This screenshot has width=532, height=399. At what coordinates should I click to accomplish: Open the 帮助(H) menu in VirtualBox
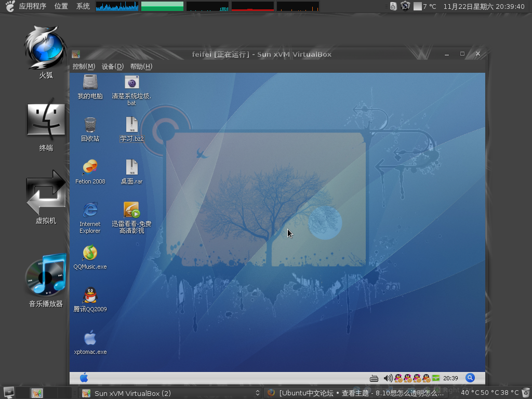(x=141, y=66)
